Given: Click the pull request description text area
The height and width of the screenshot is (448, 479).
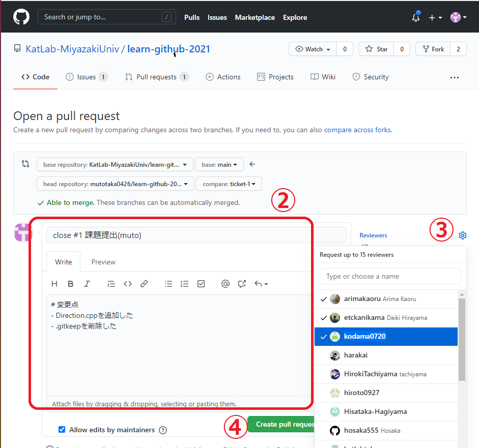Looking at the screenshot, I should point(179,345).
